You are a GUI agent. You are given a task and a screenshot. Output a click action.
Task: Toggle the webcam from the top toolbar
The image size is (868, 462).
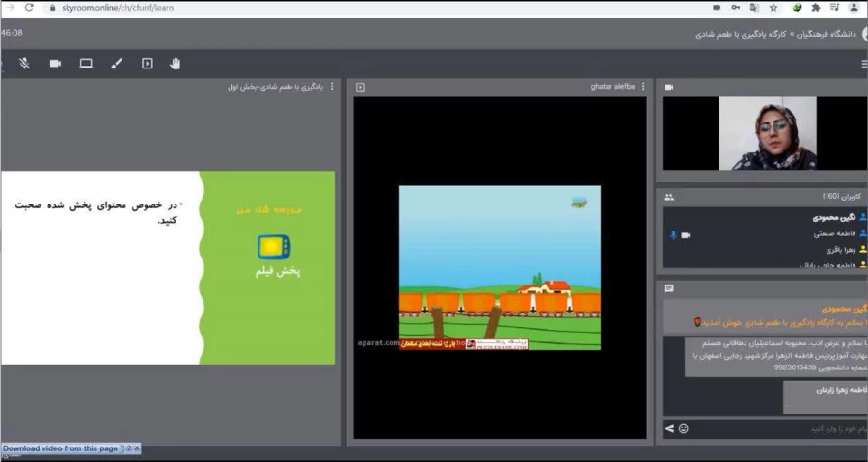55,64
